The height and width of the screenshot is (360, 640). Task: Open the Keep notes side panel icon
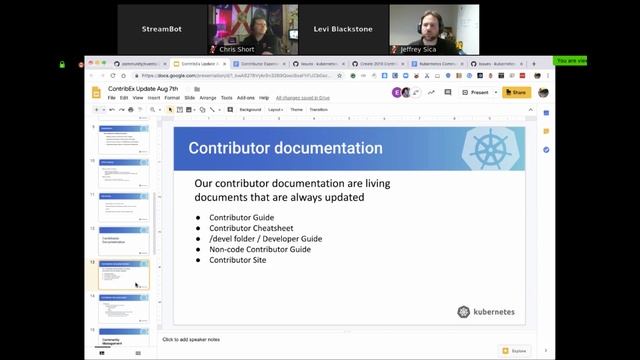pyautogui.click(x=547, y=131)
